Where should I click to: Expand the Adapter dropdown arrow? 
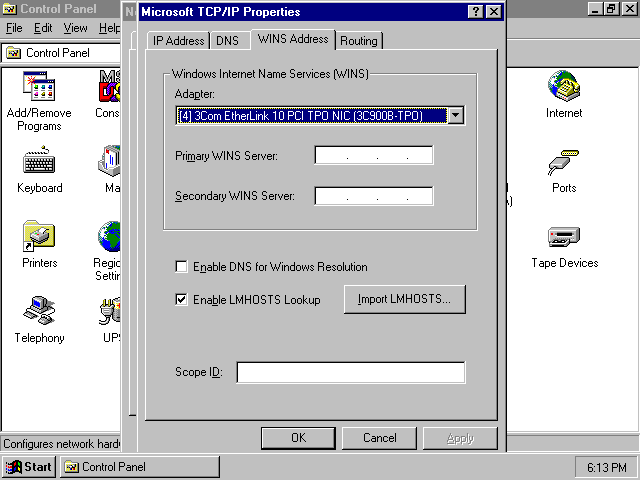[456, 116]
